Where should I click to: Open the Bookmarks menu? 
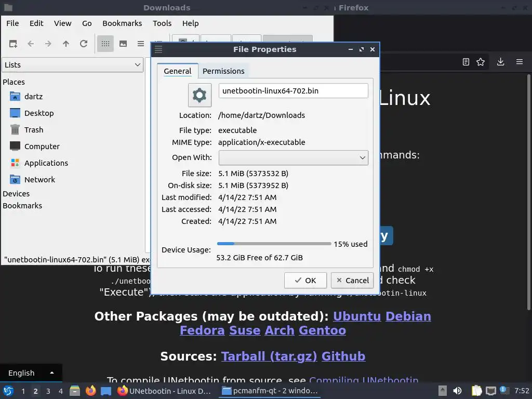122,23
